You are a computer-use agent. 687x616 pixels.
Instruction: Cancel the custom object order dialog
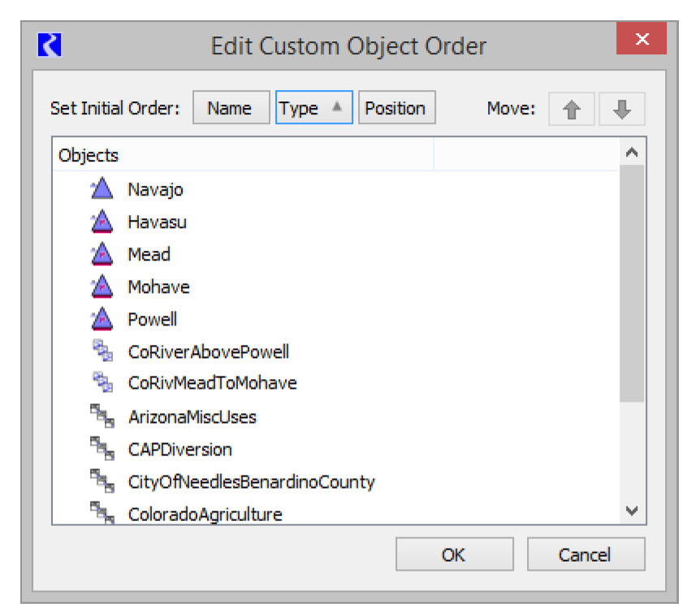coord(585,555)
